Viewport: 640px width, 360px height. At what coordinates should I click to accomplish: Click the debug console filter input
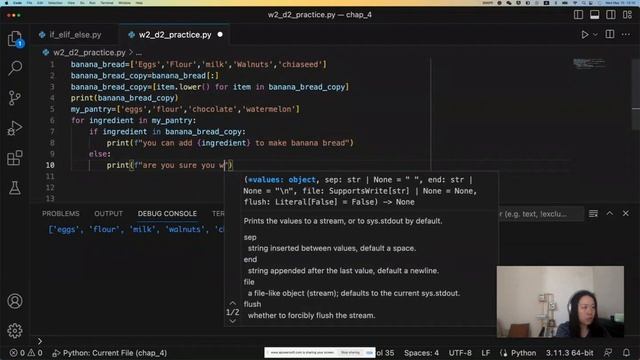tap(541, 214)
